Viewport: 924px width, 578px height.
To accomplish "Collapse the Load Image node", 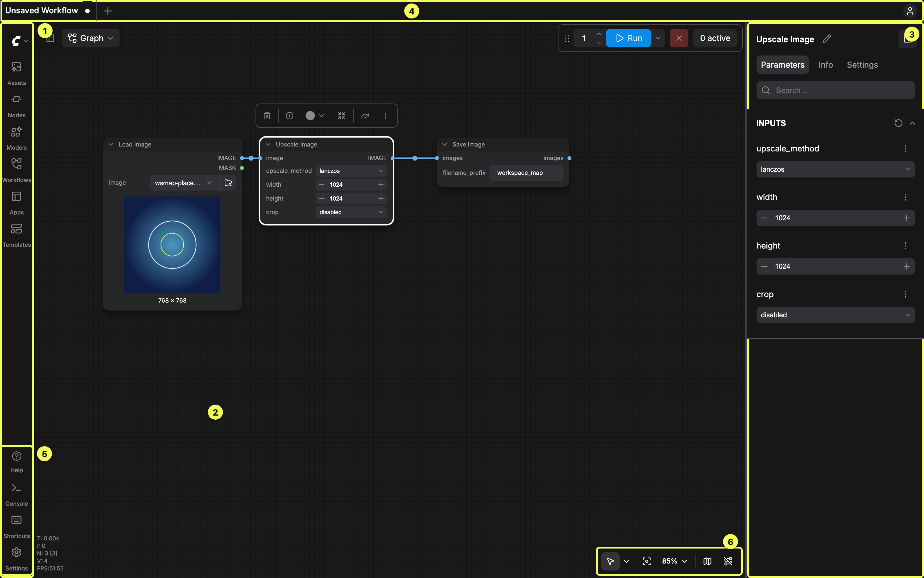I will coord(111,144).
